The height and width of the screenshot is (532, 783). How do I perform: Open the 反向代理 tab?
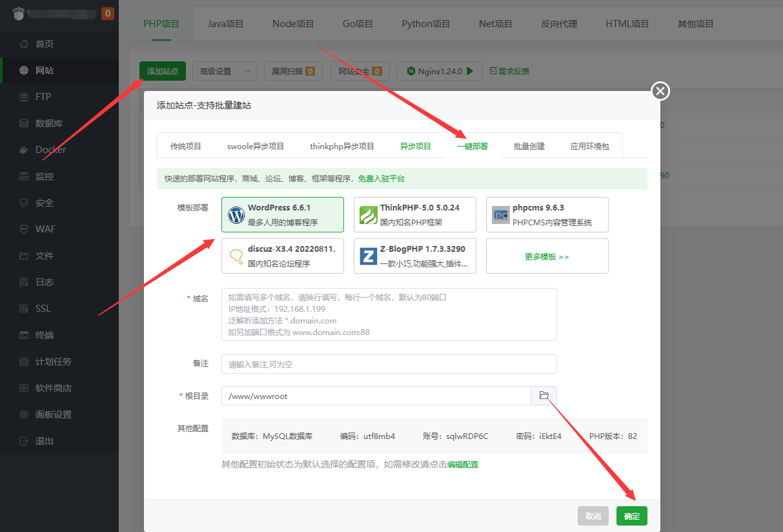(x=559, y=24)
